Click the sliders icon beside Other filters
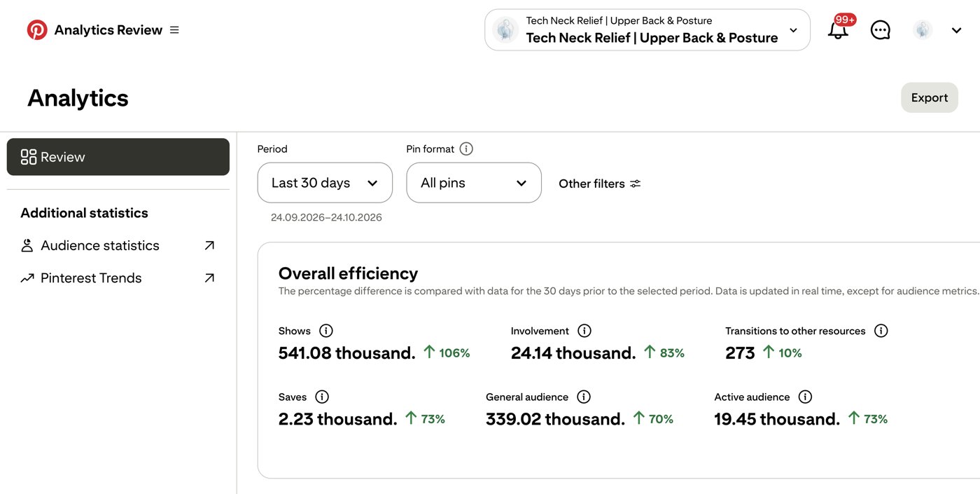This screenshot has height=494, width=980. [x=635, y=184]
